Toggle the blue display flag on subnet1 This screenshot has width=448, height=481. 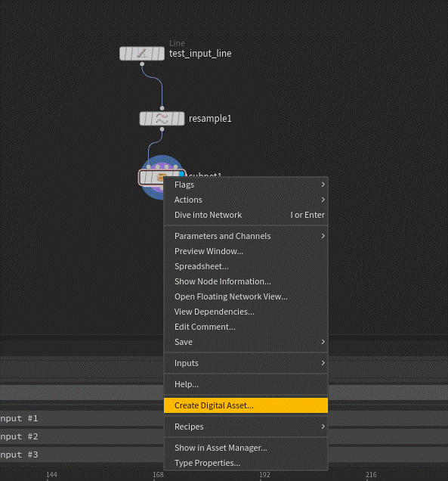coord(181,174)
